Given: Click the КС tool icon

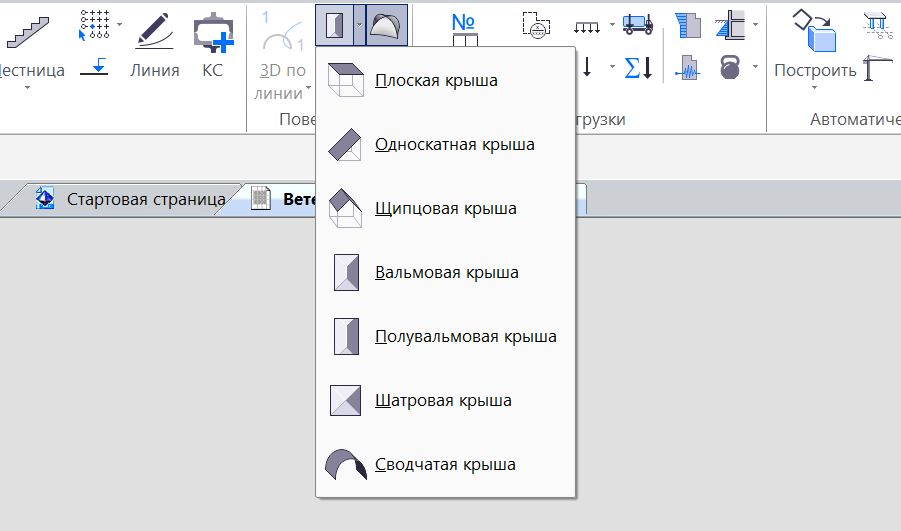Looking at the screenshot, I should click(x=213, y=45).
